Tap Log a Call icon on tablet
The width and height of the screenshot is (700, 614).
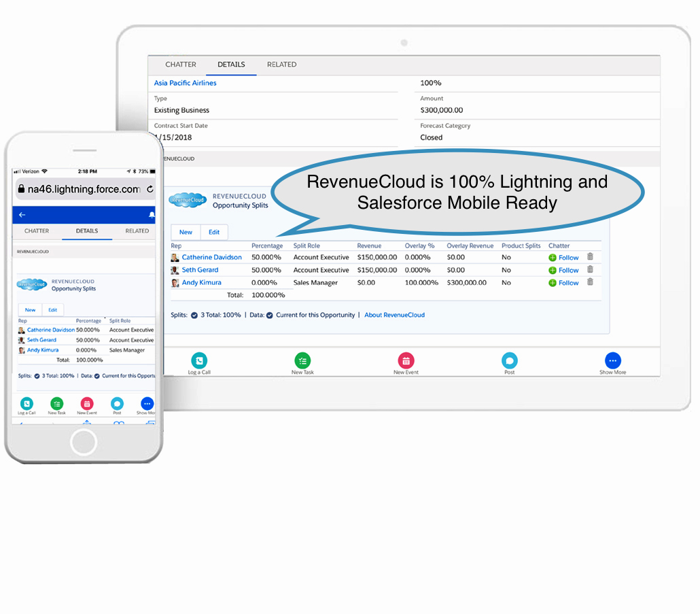(199, 360)
